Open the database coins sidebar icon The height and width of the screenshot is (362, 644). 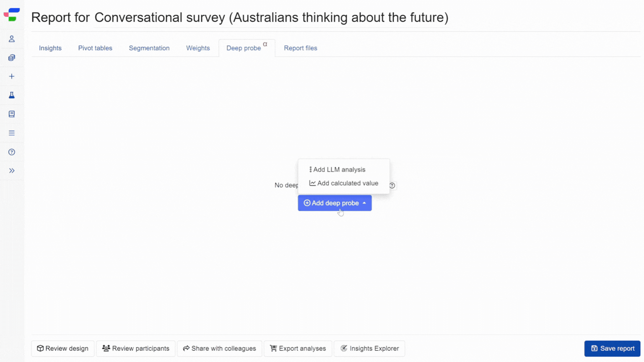point(12,58)
